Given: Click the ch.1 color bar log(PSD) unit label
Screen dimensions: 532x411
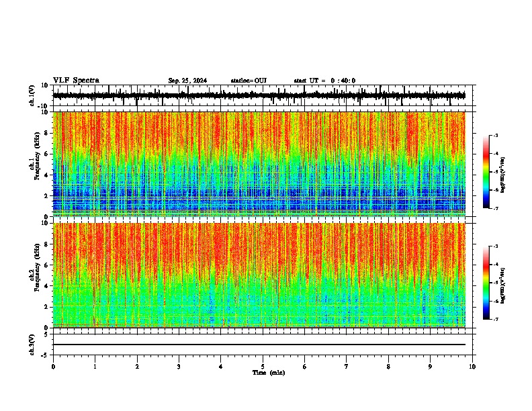Looking at the screenshot, I should pyautogui.click(x=503, y=175).
